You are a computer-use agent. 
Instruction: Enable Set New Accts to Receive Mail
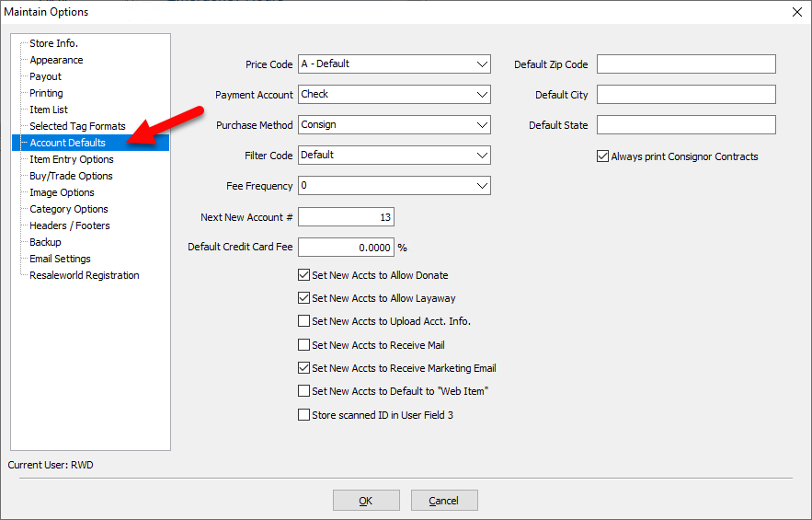304,345
